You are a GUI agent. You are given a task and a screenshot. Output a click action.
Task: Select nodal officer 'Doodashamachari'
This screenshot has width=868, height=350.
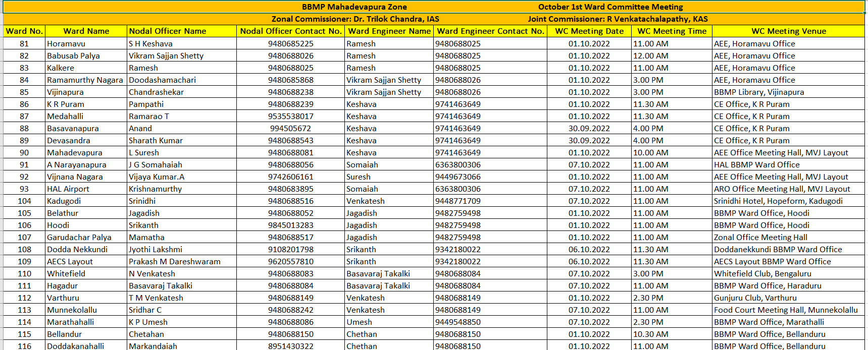click(182, 80)
